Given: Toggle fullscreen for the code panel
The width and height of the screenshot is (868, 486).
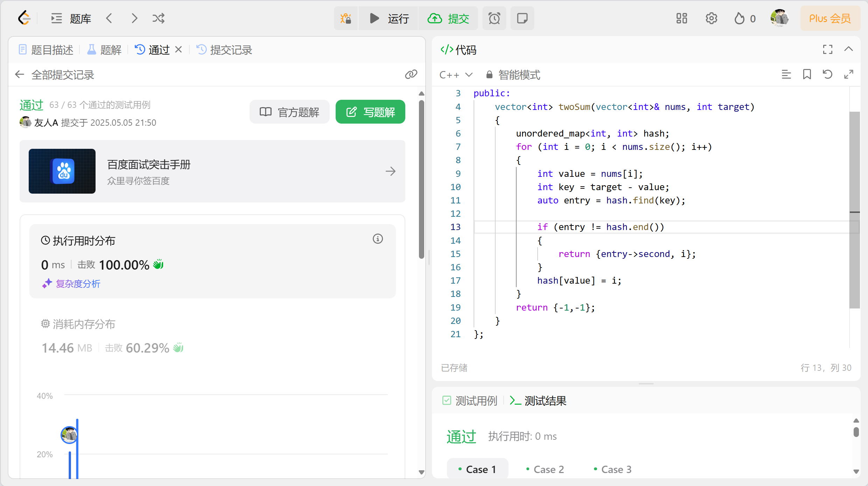Looking at the screenshot, I should (827, 49).
